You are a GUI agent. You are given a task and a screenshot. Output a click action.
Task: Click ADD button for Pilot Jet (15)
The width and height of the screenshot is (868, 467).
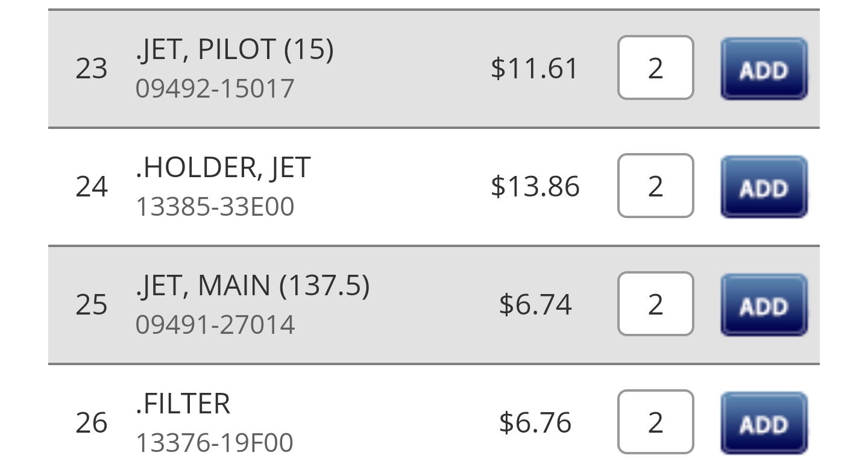coord(764,68)
